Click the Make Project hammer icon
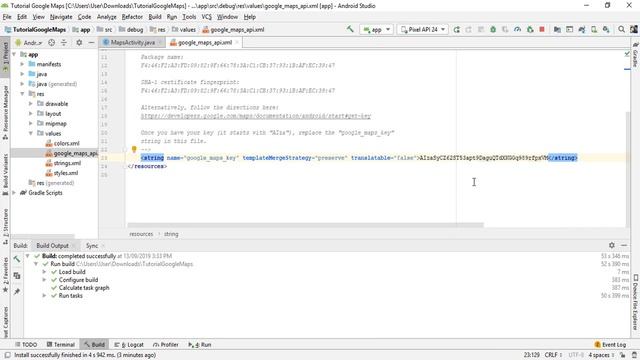 click(x=350, y=29)
